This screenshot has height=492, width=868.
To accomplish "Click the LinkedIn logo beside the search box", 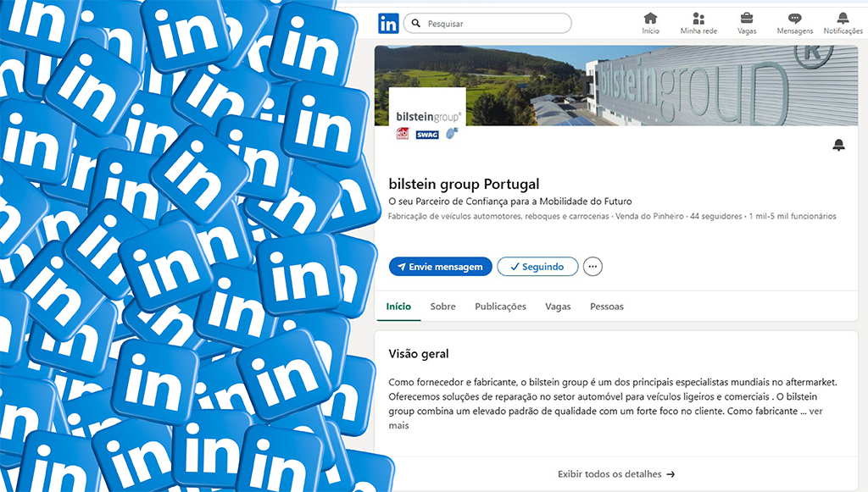I will click(x=388, y=23).
